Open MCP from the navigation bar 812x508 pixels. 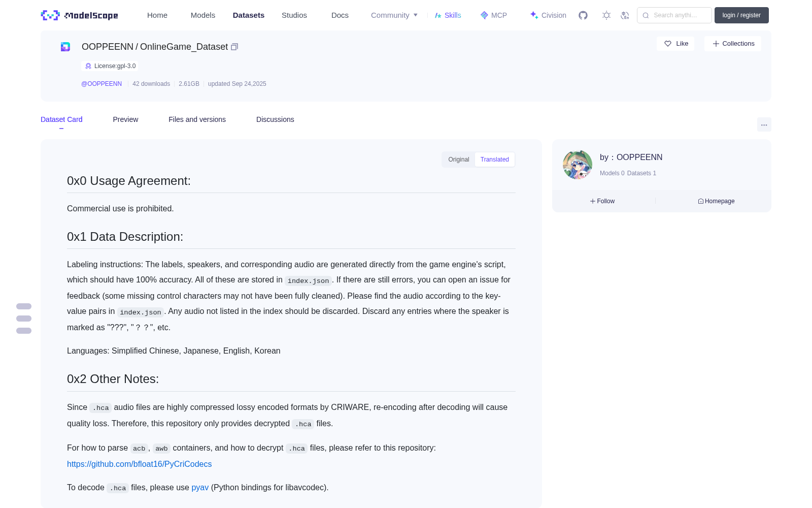pos(494,15)
